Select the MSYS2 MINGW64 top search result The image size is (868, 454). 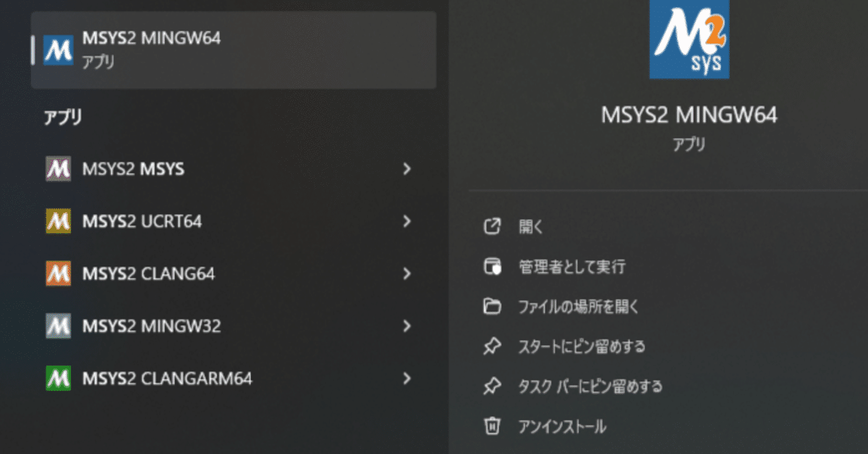(217, 49)
